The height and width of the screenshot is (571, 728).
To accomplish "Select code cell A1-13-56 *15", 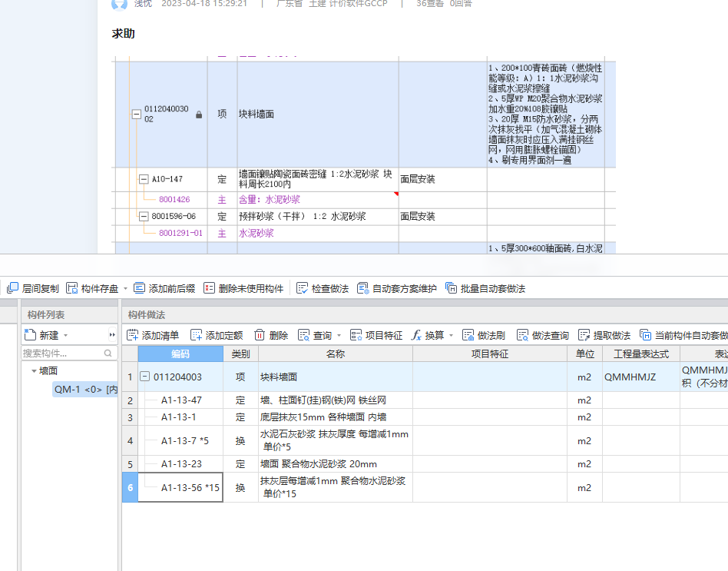I will (180, 487).
